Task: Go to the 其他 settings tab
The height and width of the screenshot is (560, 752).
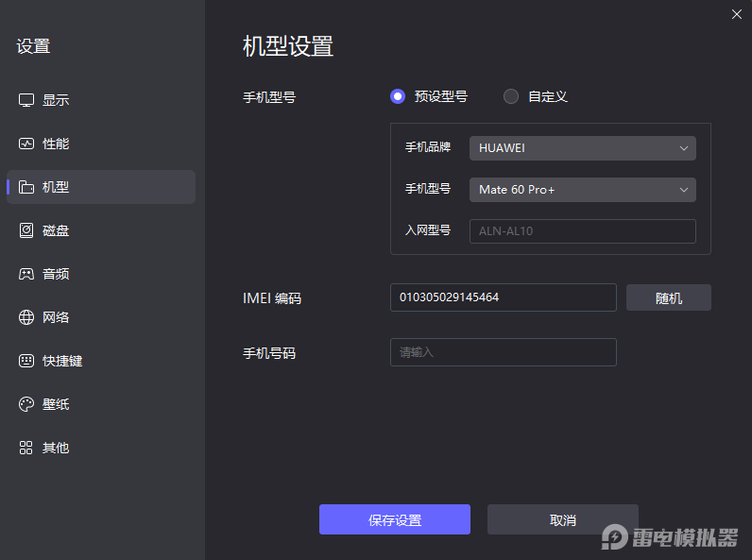Action: (101, 448)
